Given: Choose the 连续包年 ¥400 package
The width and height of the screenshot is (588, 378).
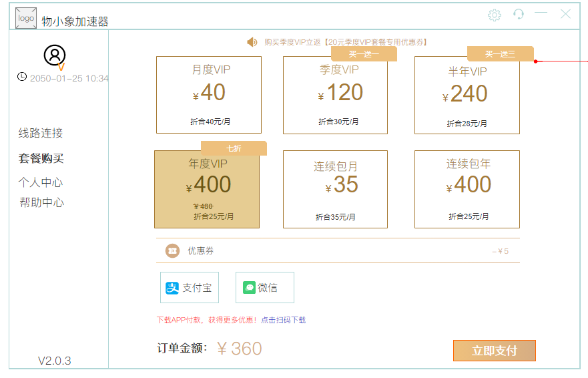Looking at the screenshot, I should pos(467,189).
